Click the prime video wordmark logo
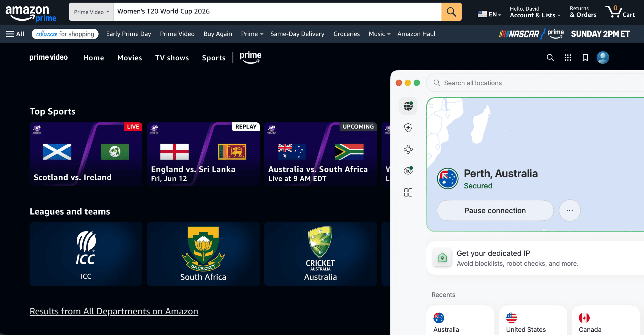 click(49, 57)
